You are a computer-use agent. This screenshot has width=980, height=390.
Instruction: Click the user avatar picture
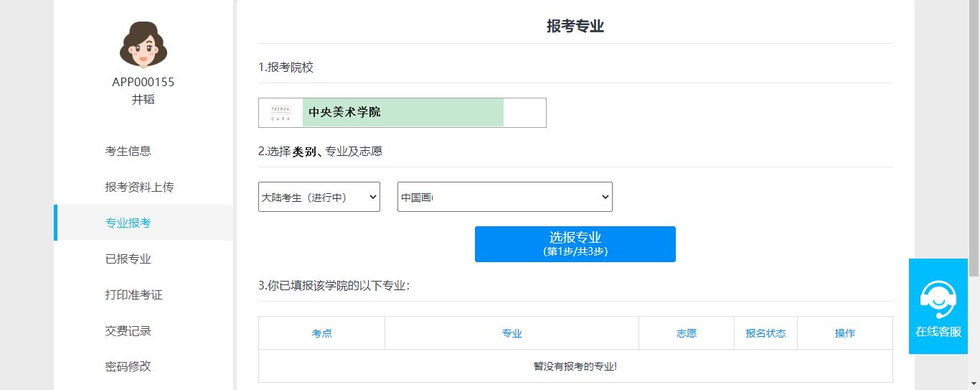point(143,45)
